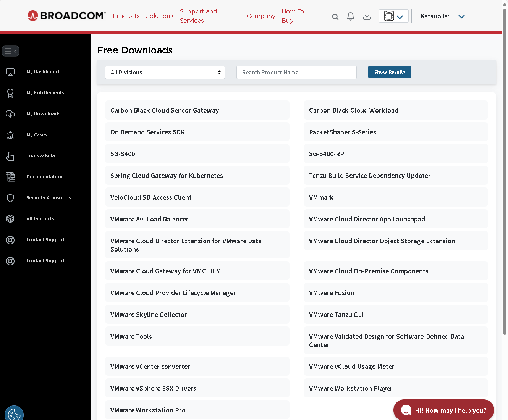The height and width of the screenshot is (420, 508).
Task: Open the cookie settings icon
Action: tap(14, 414)
